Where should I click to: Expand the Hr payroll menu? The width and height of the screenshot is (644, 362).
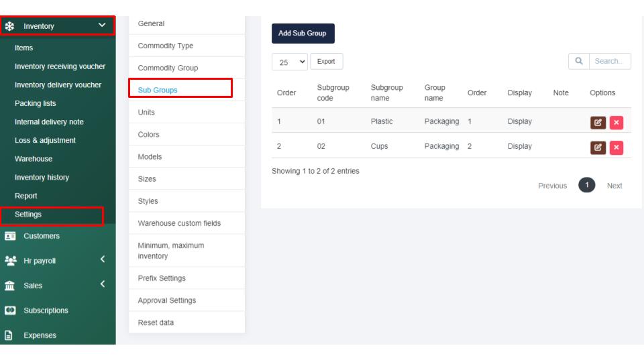(x=102, y=261)
